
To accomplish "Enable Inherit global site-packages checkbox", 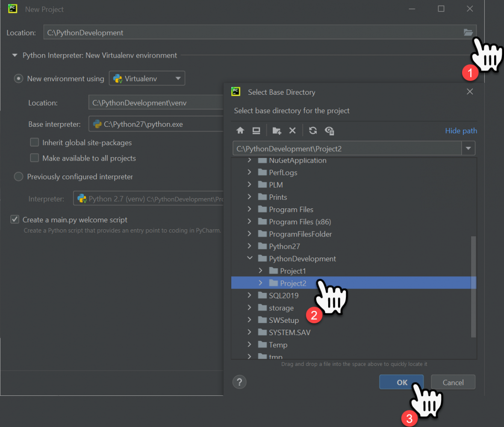I will tap(35, 143).
